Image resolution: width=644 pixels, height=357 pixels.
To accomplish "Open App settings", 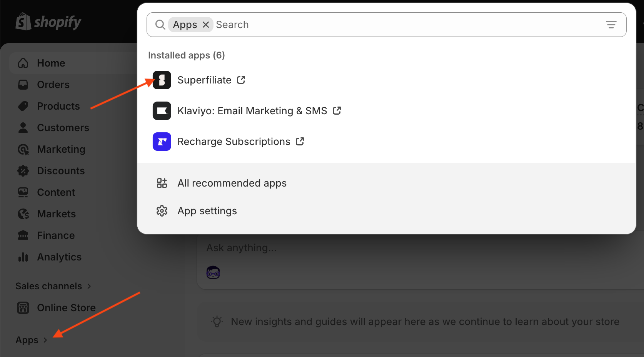I will click(x=207, y=211).
